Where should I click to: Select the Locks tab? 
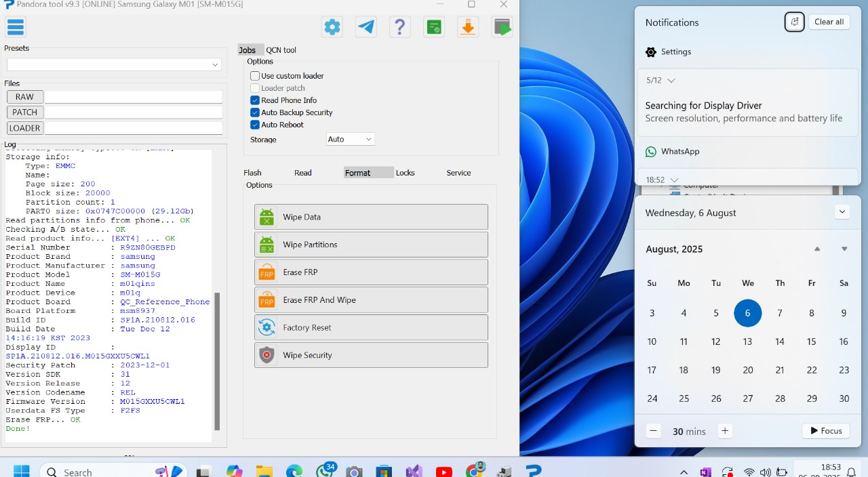tap(405, 173)
